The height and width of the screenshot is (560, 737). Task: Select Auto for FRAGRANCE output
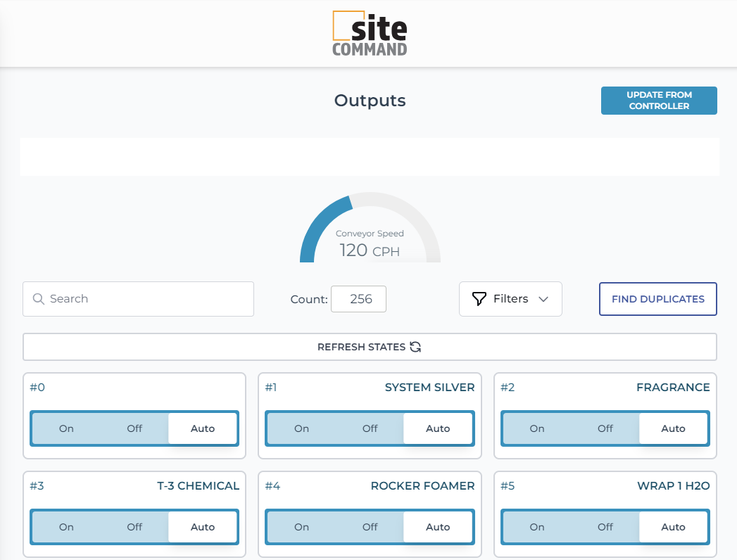click(673, 428)
